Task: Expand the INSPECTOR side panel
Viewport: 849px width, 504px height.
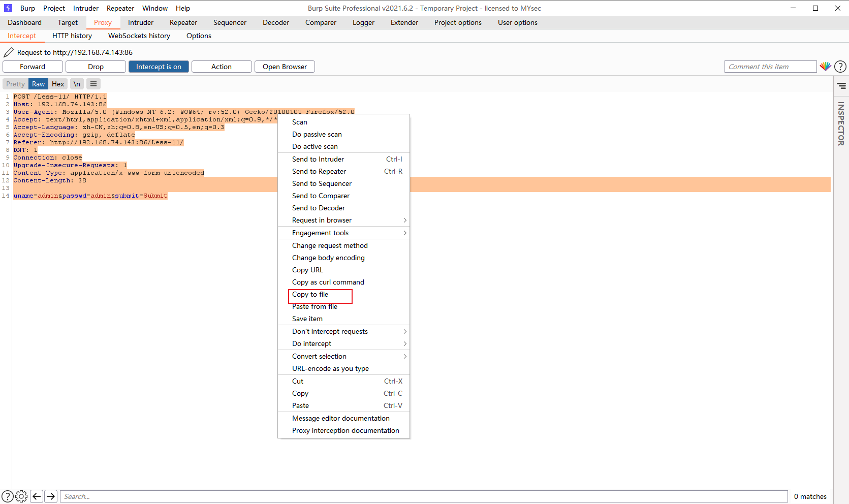Action: 841,123
